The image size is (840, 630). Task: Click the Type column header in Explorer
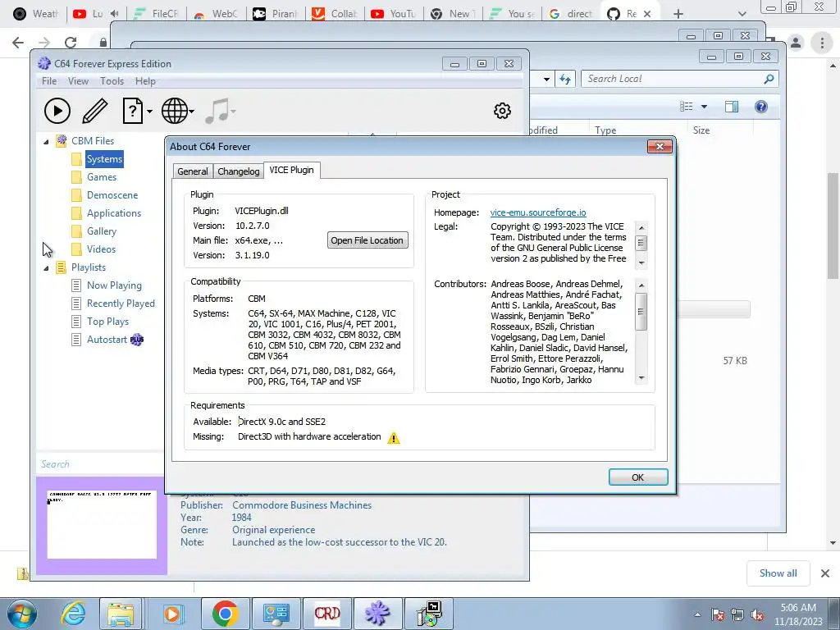(x=605, y=130)
